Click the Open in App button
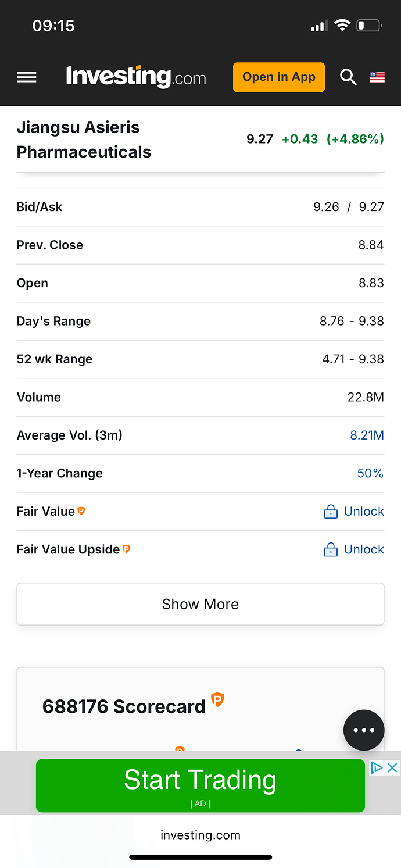This screenshot has height=868, width=401. 279,77
